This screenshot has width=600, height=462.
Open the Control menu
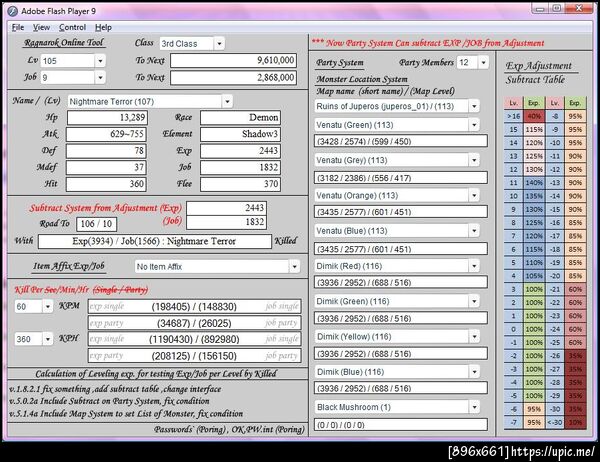tap(72, 27)
